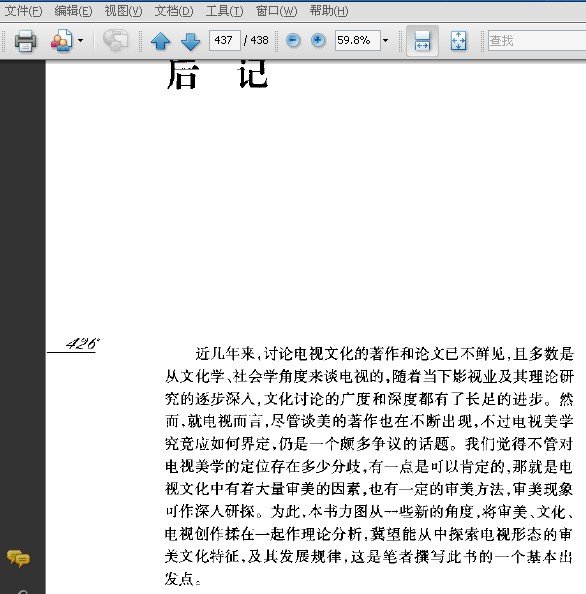The width and height of the screenshot is (586, 594).
Task: Click the 查找 search field
Action: (537, 40)
